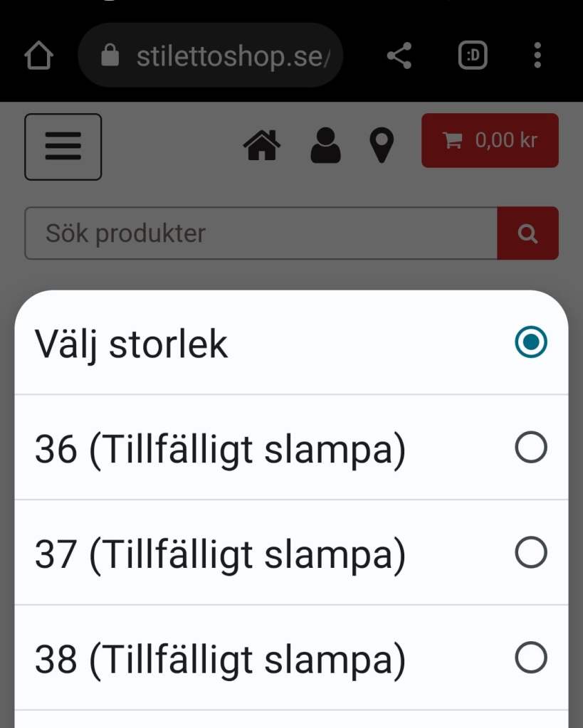This screenshot has height=728, width=583.
Task: Click the red search magnifier button
Action: 527,233
